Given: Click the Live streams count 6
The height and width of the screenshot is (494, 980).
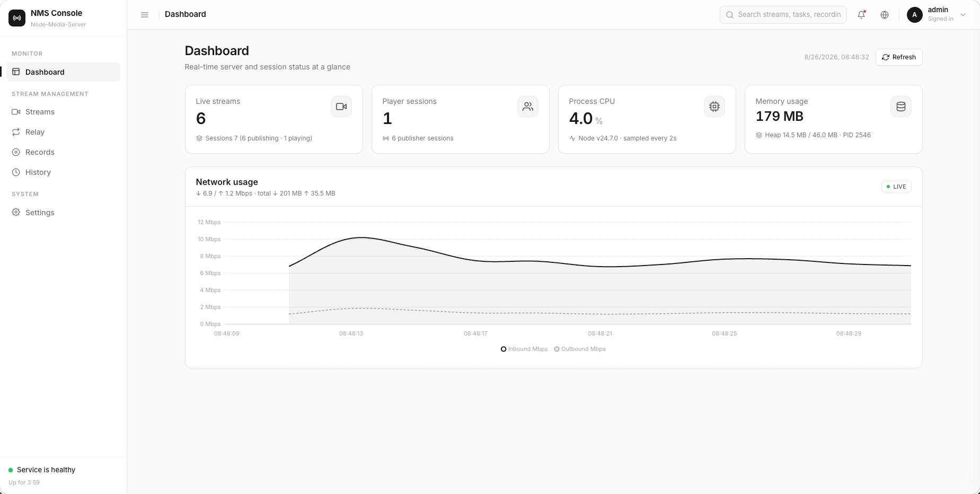Looking at the screenshot, I should [201, 118].
